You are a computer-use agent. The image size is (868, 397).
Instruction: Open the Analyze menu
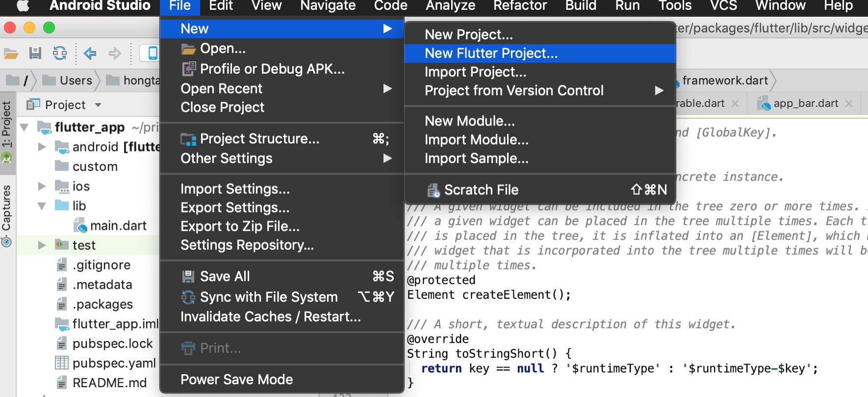[x=450, y=6]
